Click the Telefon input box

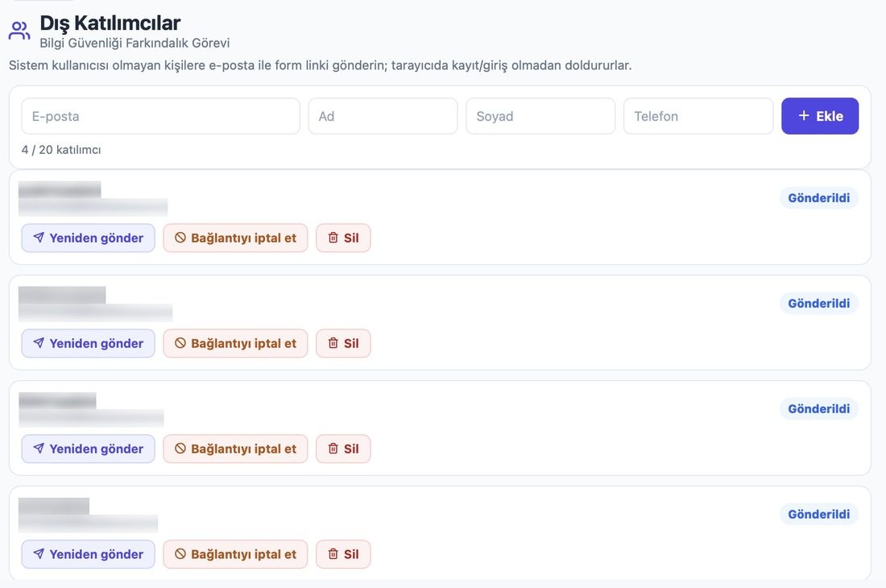coord(698,116)
